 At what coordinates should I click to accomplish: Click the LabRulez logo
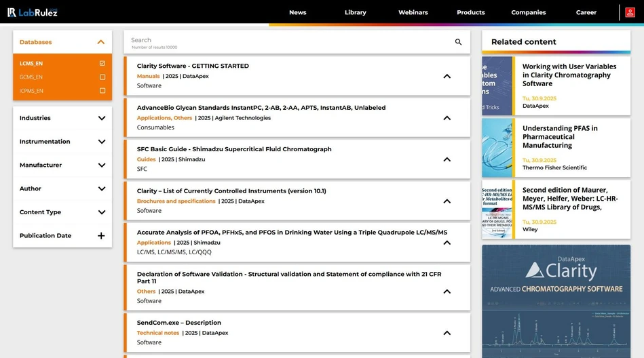[33, 12]
